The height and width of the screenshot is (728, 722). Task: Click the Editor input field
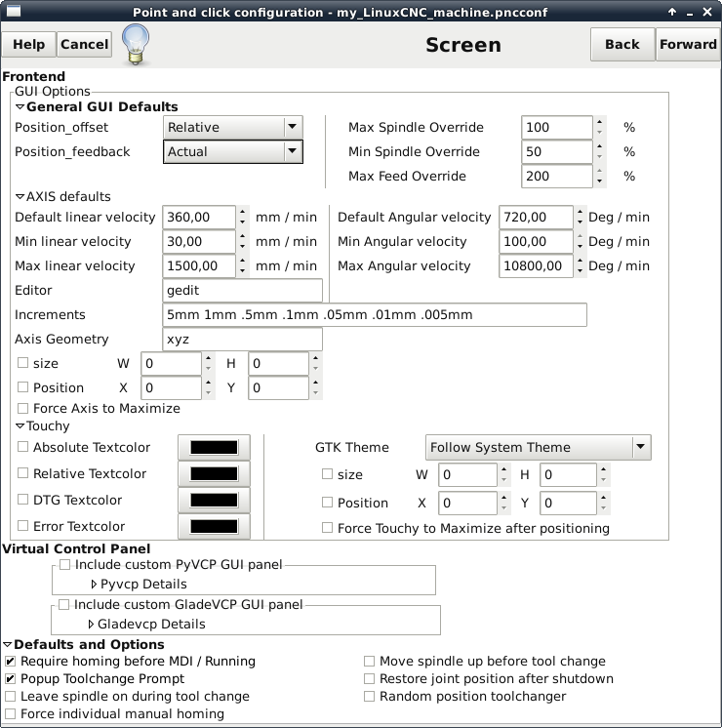coord(242,291)
